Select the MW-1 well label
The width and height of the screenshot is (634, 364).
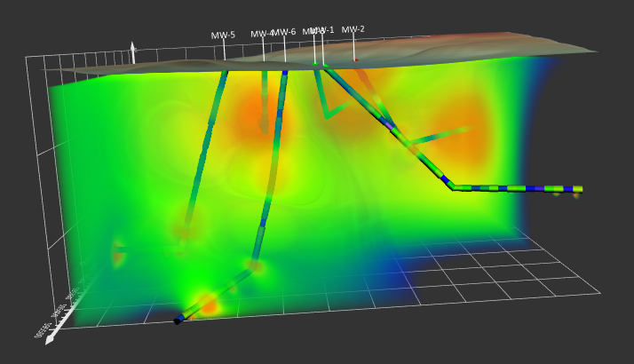(x=324, y=29)
